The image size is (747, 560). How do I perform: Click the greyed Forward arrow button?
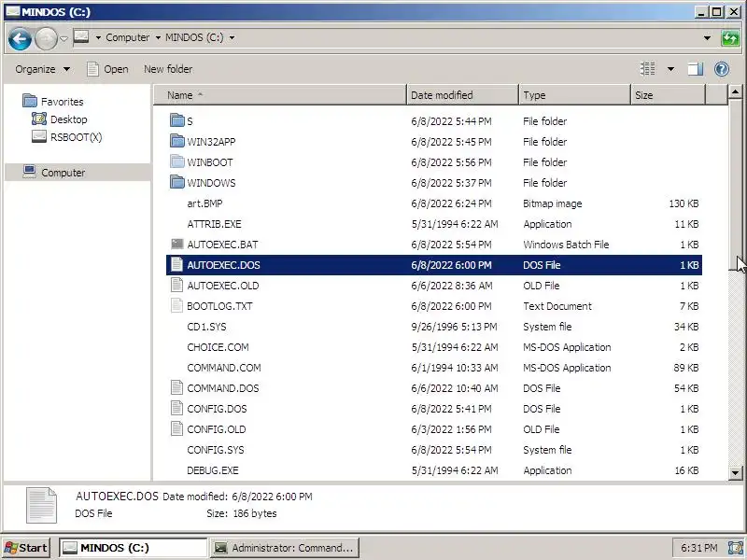[x=46, y=38]
